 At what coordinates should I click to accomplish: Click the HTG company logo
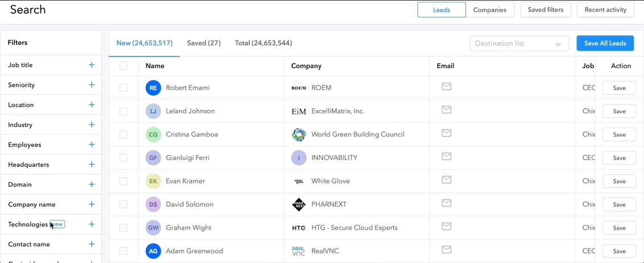(x=299, y=228)
